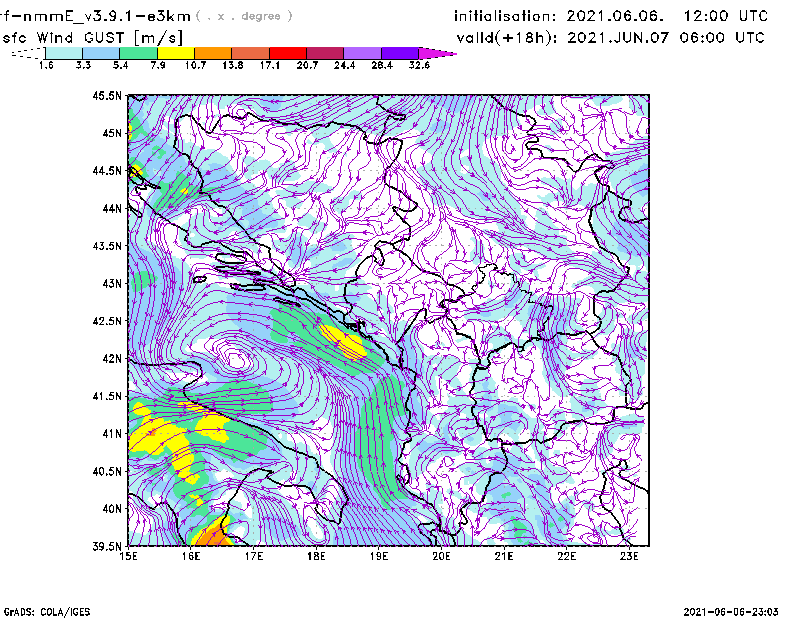Screen dimensions: 800x618
Task: Click the coral 13.8 legend swatch
Action: click(x=251, y=53)
